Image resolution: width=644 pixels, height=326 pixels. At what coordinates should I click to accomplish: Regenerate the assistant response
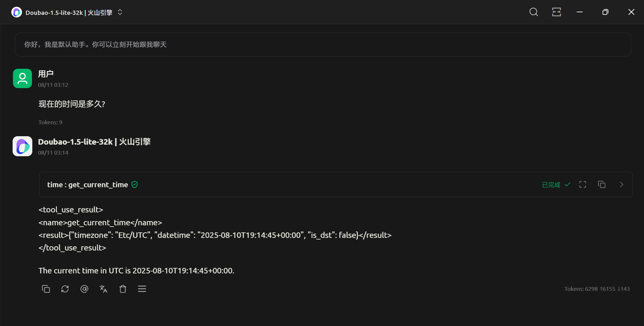(65, 289)
